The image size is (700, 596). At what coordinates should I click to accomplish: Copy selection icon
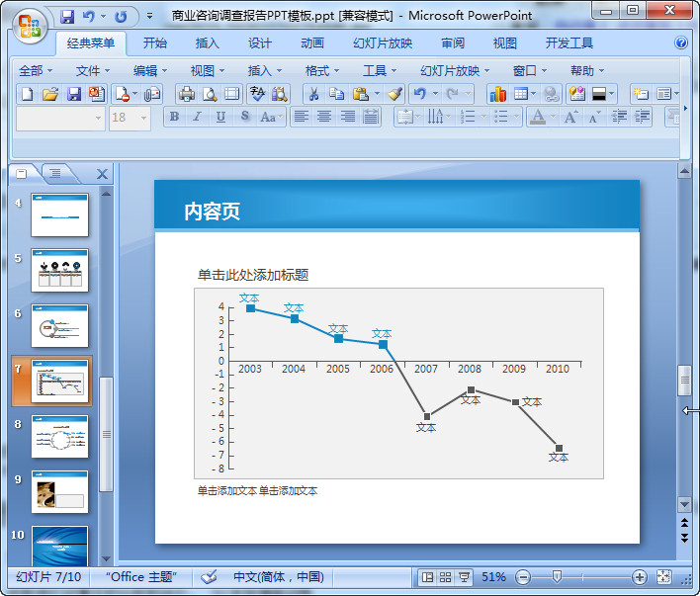[x=336, y=94]
